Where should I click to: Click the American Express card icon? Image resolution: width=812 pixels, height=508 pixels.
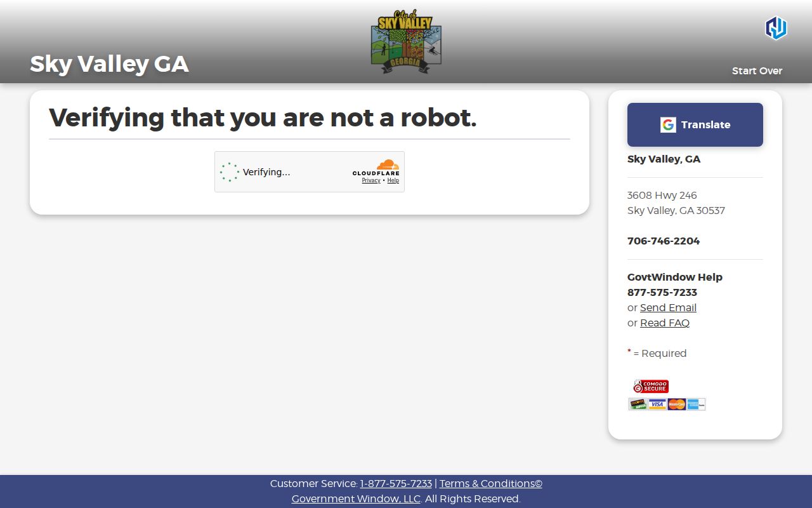pyautogui.click(x=696, y=404)
